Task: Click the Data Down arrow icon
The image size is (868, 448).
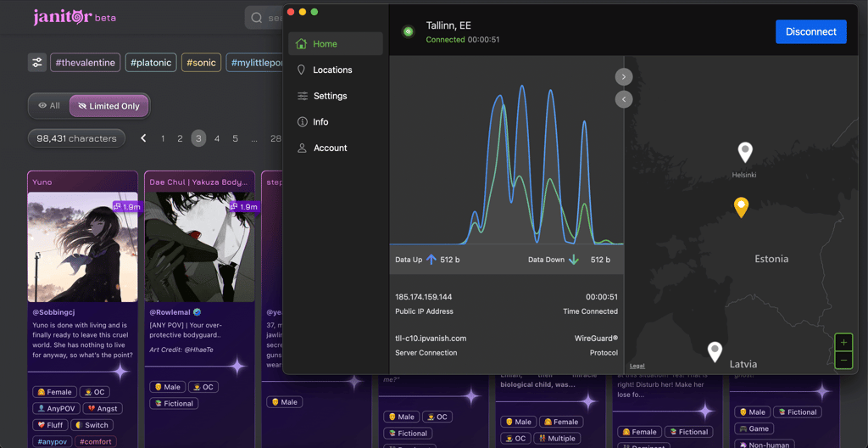Action: pos(574,260)
